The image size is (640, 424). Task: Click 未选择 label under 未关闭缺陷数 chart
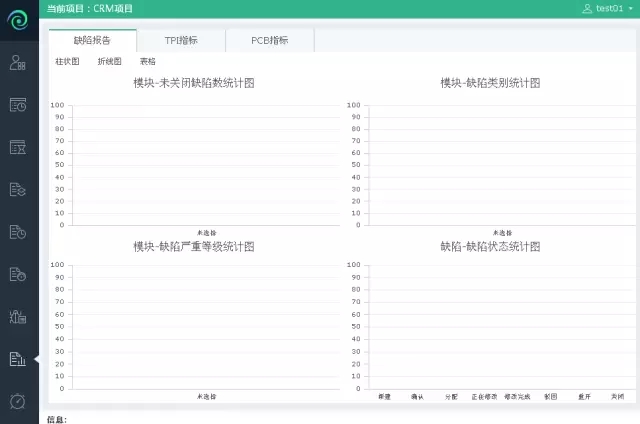[x=207, y=233]
